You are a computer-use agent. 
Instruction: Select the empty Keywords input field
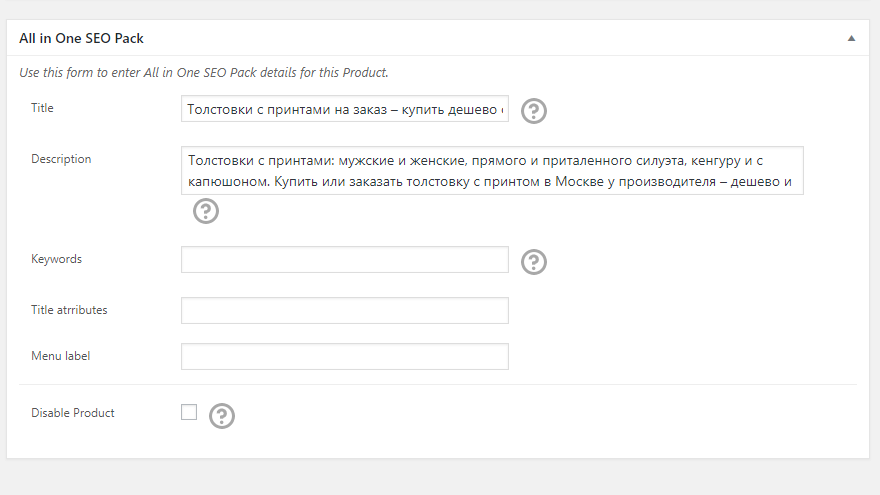point(344,260)
